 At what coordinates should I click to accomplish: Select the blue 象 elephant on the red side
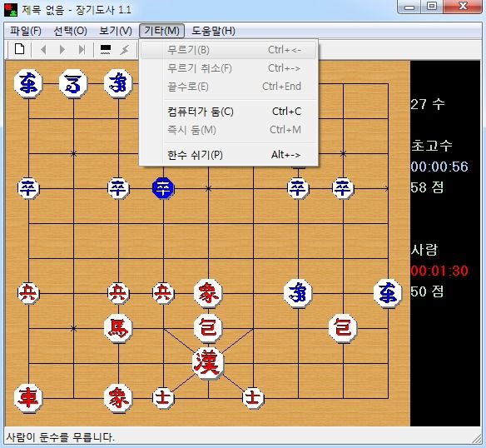coord(298,293)
